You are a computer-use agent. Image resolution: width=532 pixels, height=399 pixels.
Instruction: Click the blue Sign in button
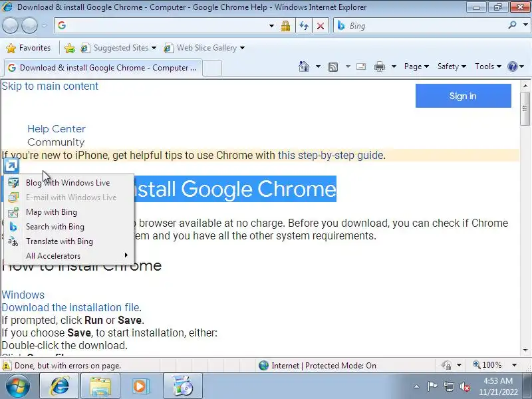click(x=463, y=96)
